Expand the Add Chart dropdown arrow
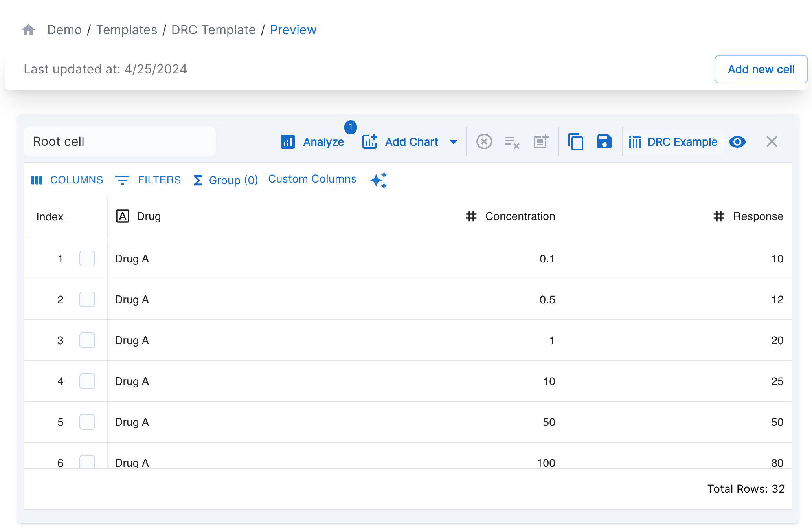 (x=454, y=142)
